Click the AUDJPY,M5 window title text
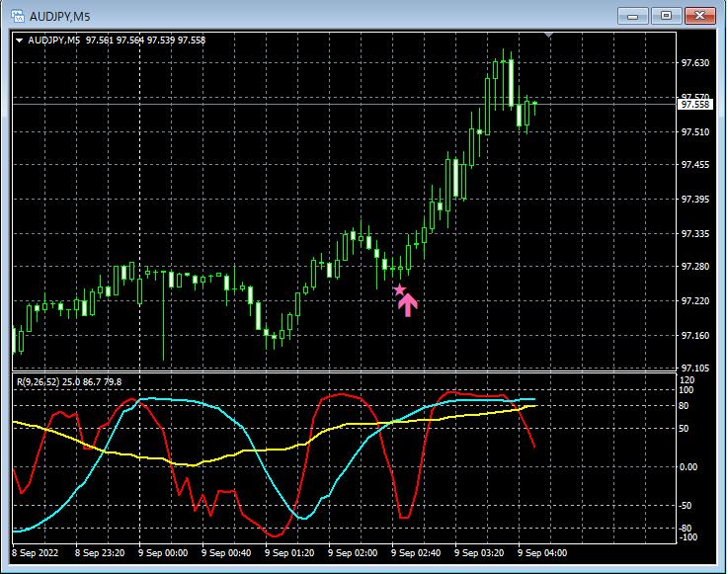Image resolution: width=728 pixels, height=574 pixels. (x=60, y=17)
